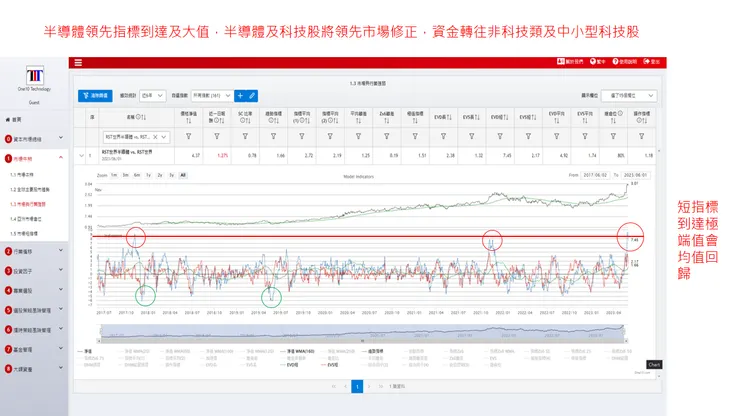Set chart zoom to All
This screenshot has height=416, width=740.
coord(183,175)
